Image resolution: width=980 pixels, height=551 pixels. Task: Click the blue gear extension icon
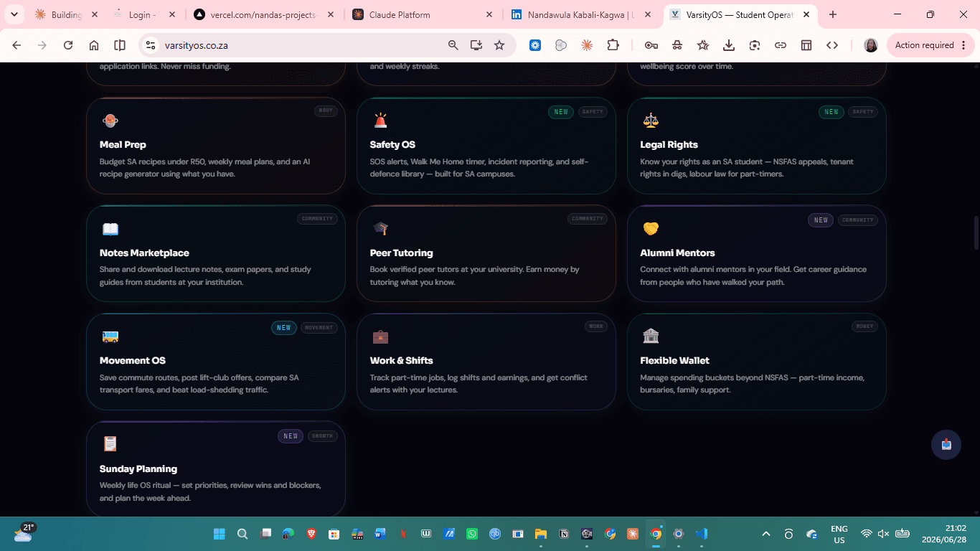(x=535, y=45)
